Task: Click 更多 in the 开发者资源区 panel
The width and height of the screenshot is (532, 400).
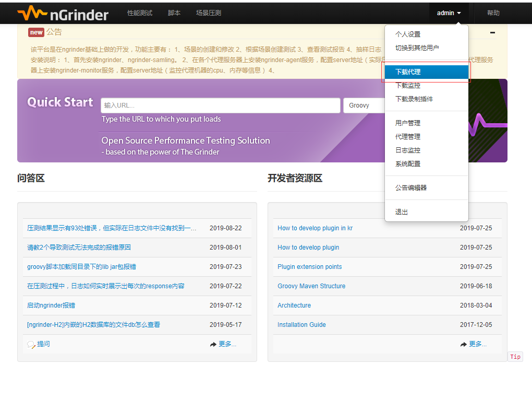Action: coord(478,344)
